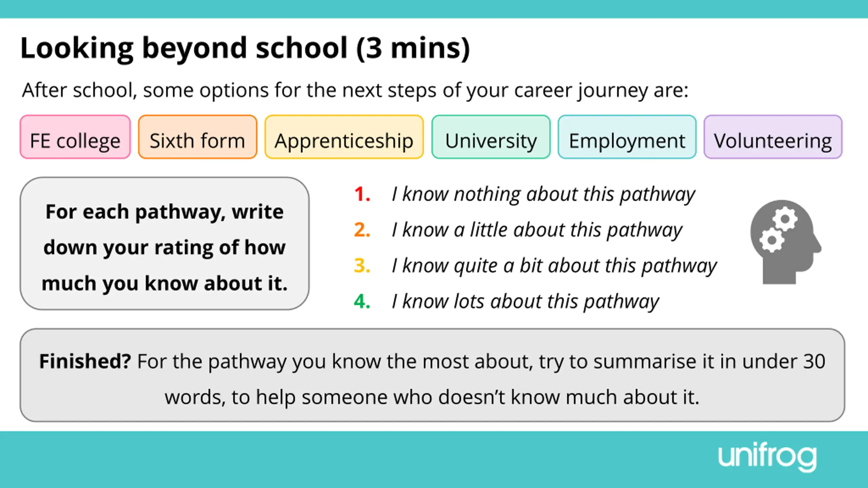Click the 'After school, some options' subtitle text
This screenshot has width=868, height=488.
[355, 90]
